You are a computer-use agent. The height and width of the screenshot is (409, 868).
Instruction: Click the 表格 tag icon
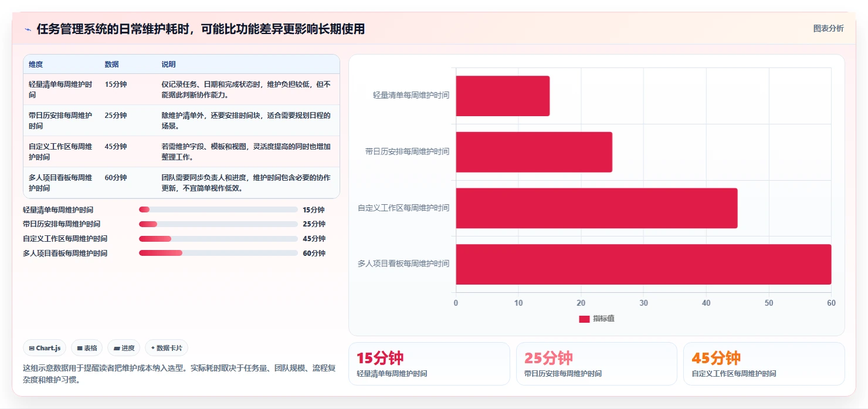80,348
